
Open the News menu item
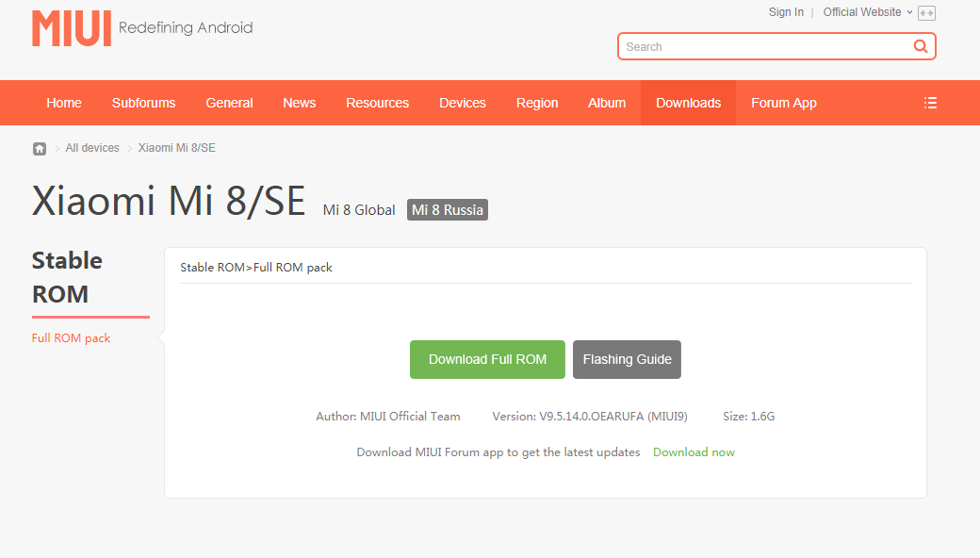pyautogui.click(x=300, y=103)
